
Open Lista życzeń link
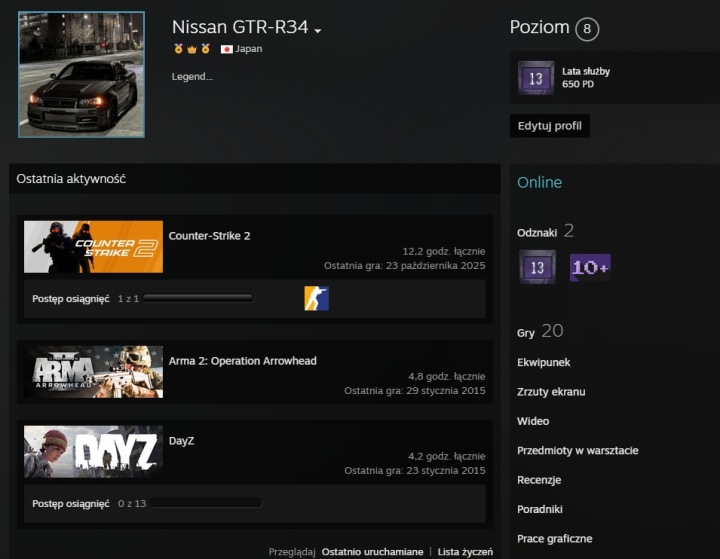click(x=465, y=552)
